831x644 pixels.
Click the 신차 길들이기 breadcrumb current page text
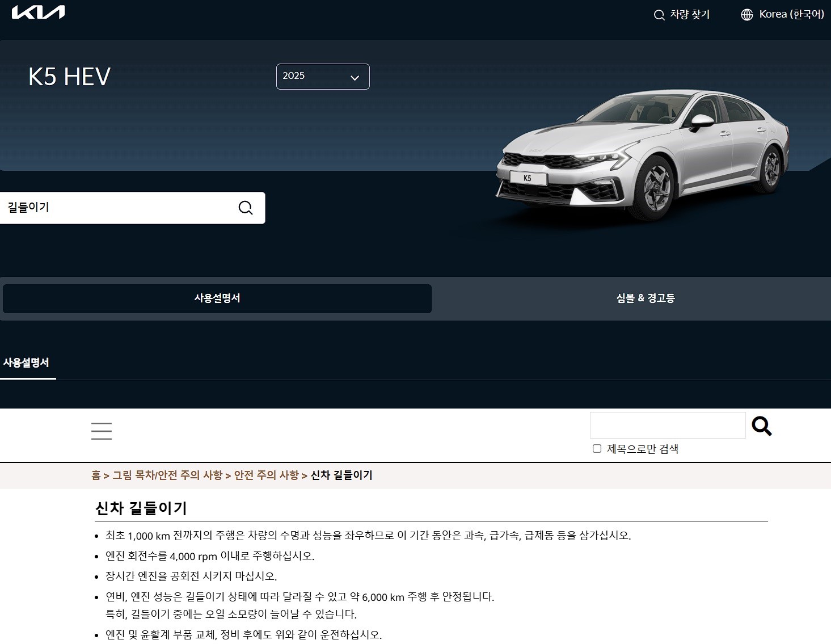341,475
